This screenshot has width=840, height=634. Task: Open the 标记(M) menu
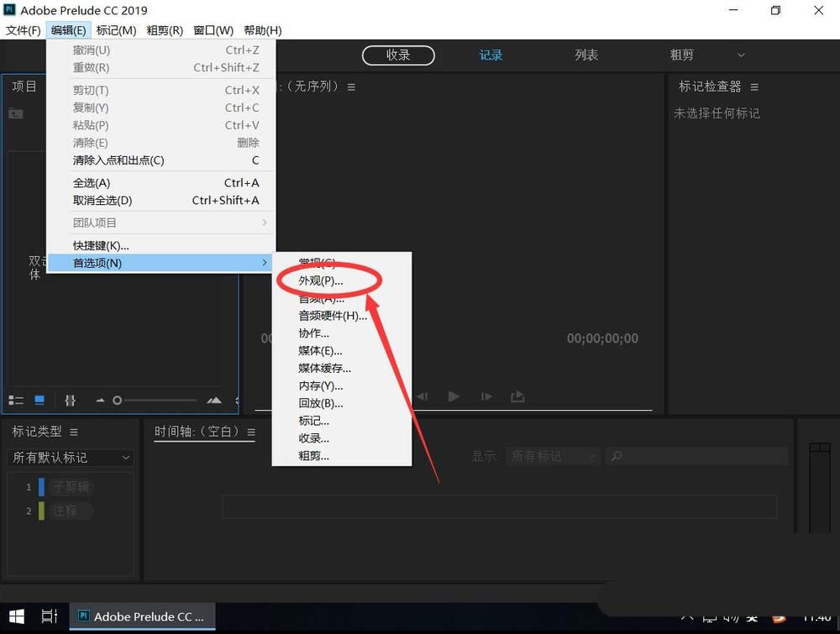tap(116, 30)
